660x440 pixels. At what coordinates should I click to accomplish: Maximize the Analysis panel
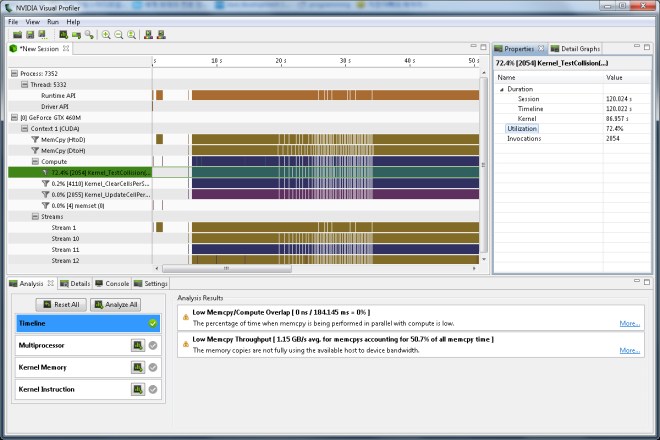647,282
